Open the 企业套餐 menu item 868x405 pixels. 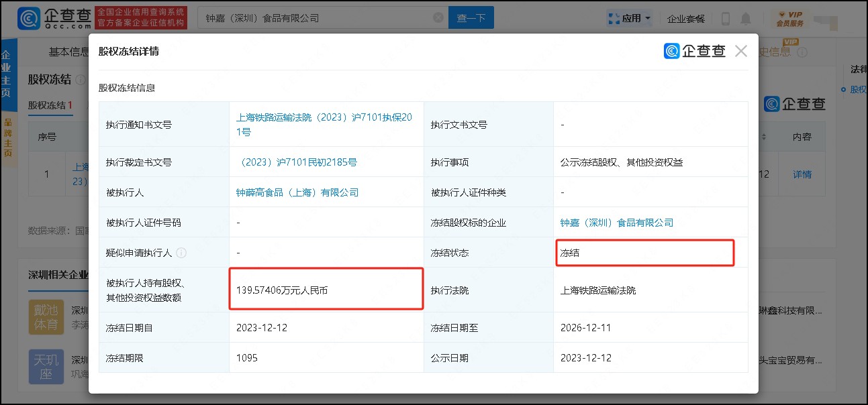point(686,19)
